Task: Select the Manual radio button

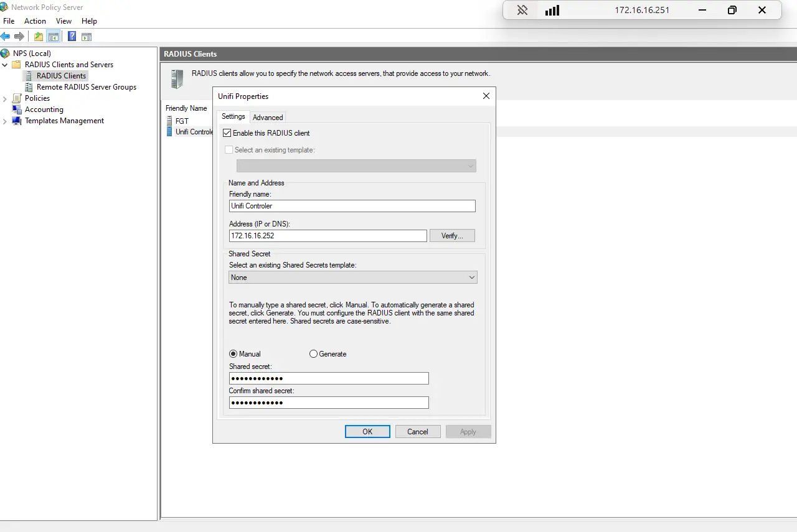Action: click(233, 354)
